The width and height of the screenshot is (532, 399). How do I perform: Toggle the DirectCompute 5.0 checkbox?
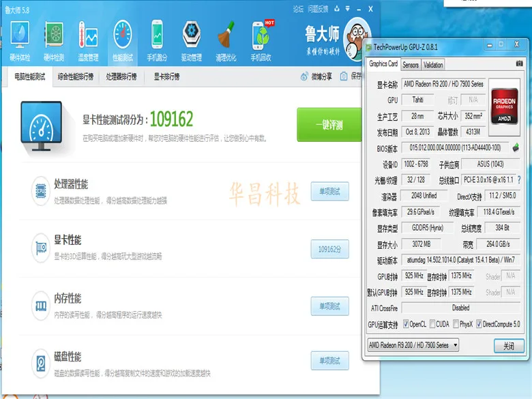[x=479, y=324]
